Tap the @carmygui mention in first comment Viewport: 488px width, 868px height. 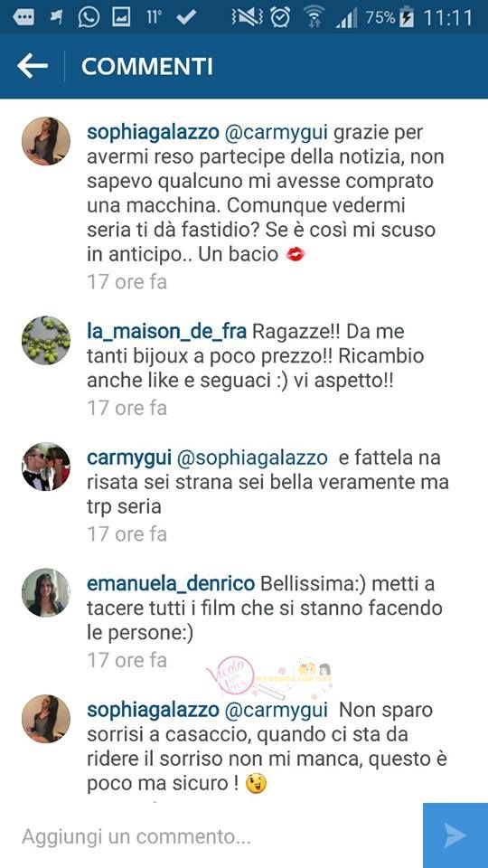277,134
